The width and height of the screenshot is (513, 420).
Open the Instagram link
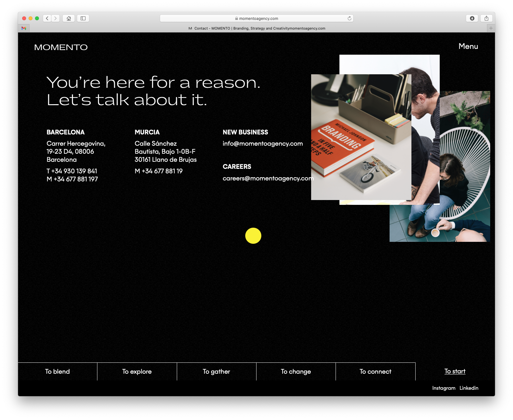coord(444,388)
